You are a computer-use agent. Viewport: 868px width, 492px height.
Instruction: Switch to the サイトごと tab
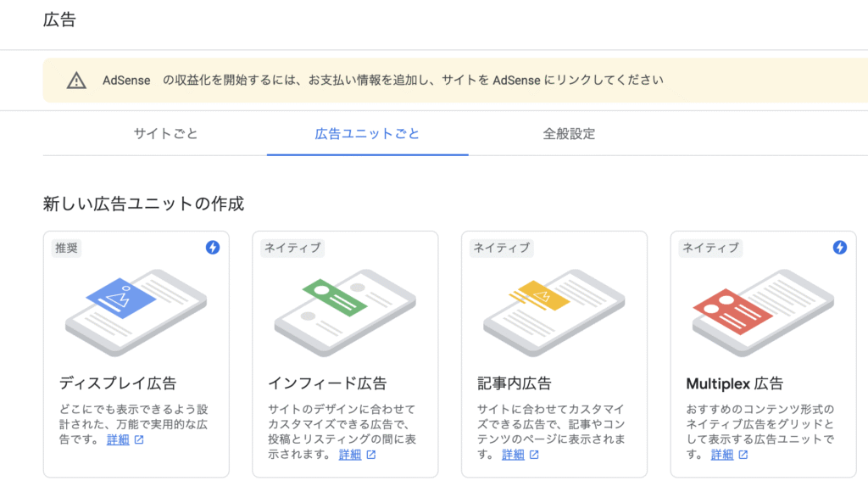point(165,133)
